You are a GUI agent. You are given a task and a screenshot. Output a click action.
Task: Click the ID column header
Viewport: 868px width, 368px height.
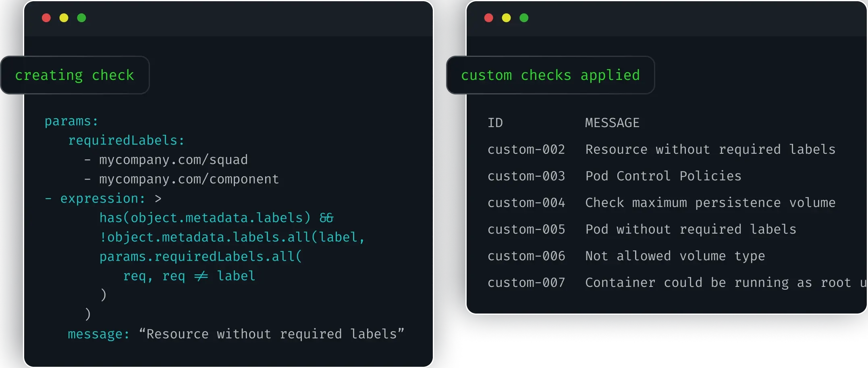pos(495,123)
